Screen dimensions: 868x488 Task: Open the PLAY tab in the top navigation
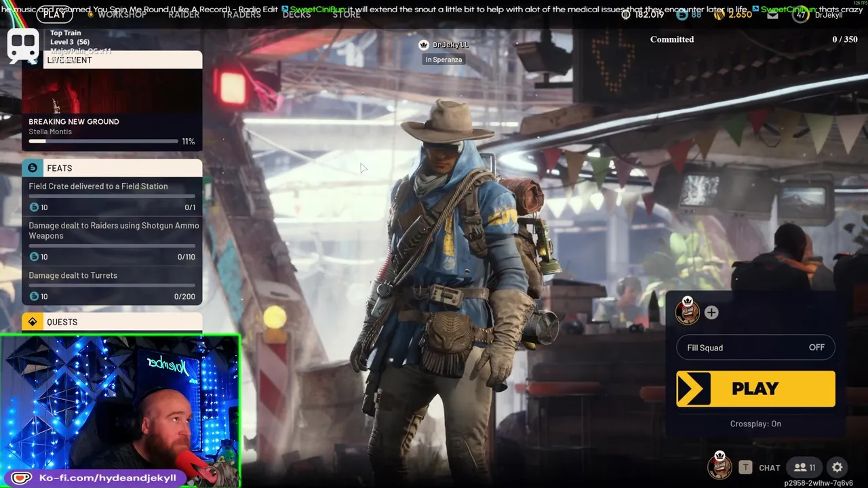[54, 14]
